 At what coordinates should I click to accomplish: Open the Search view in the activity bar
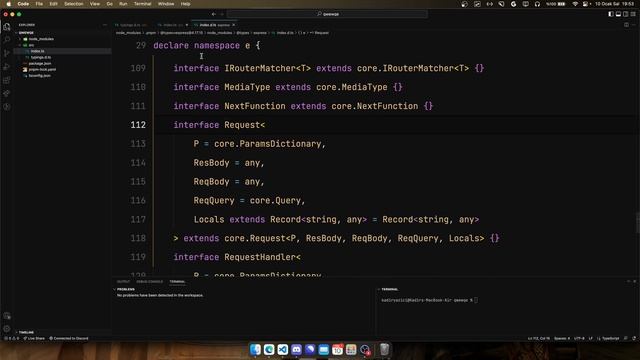[x=7, y=40]
